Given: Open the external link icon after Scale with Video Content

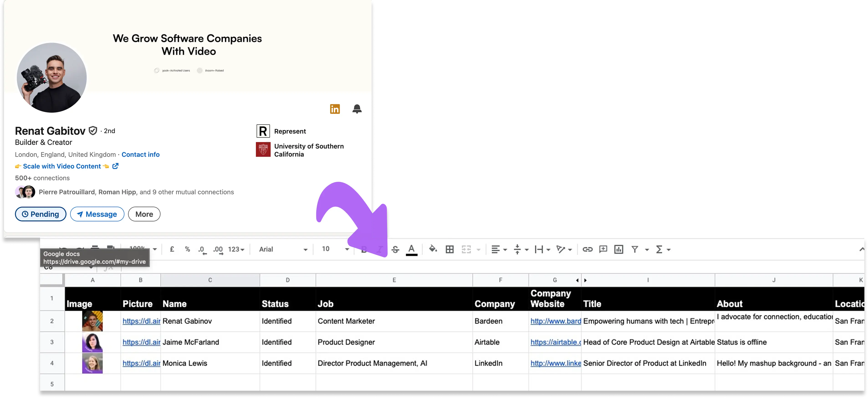Looking at the screenshot, I should pyautogui.click(x=115, y=166).
